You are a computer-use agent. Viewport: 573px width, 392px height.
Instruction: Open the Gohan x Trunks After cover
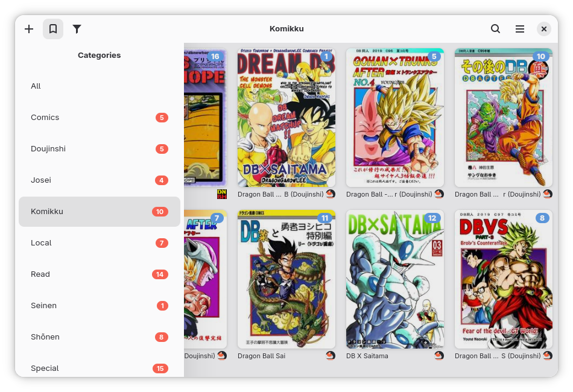[395, 118]
